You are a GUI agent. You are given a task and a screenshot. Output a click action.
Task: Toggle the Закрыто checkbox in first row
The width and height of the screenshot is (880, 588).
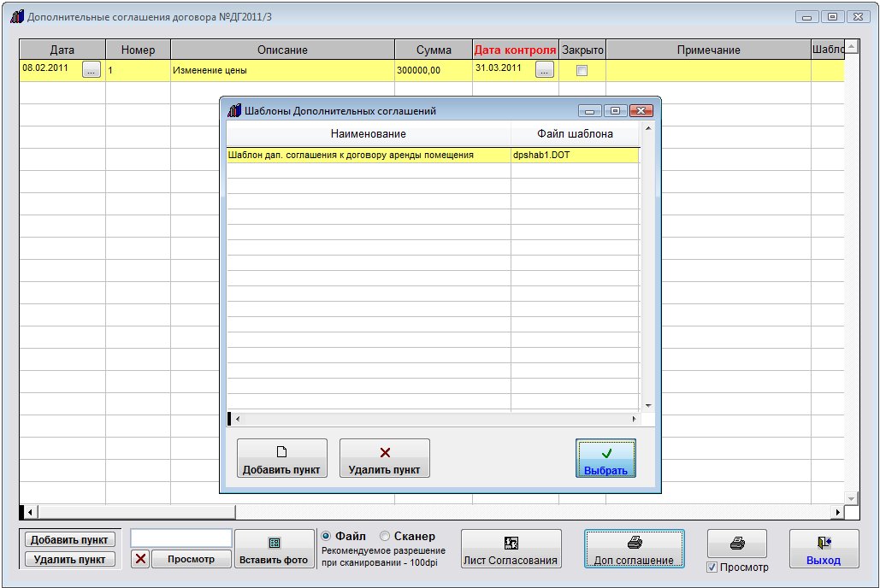(x=582, y=70)
